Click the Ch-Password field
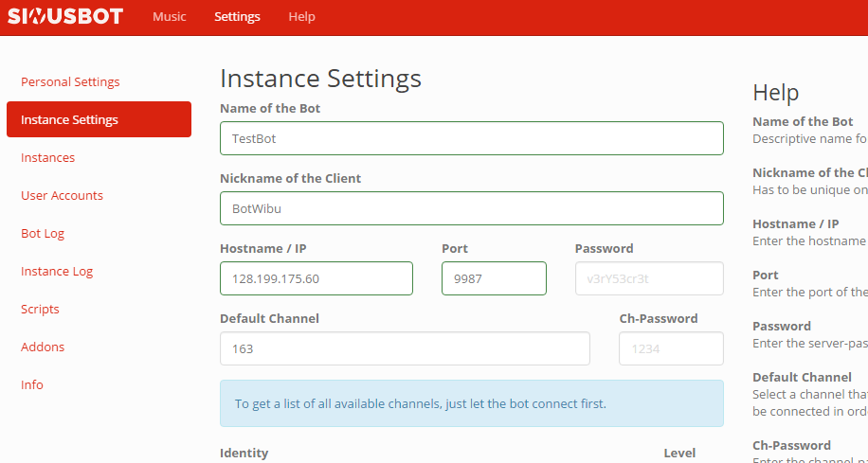 point(671,348)
